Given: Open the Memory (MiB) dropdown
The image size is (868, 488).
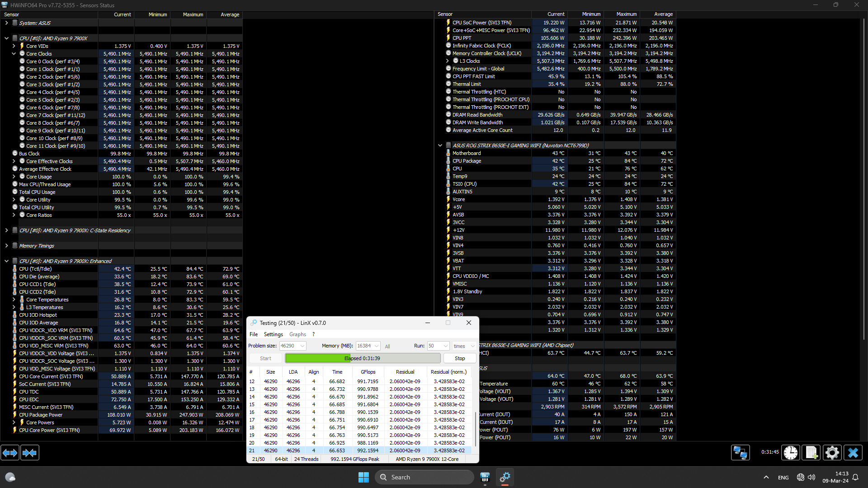Looking at the screenshot, I should [377, 346].
